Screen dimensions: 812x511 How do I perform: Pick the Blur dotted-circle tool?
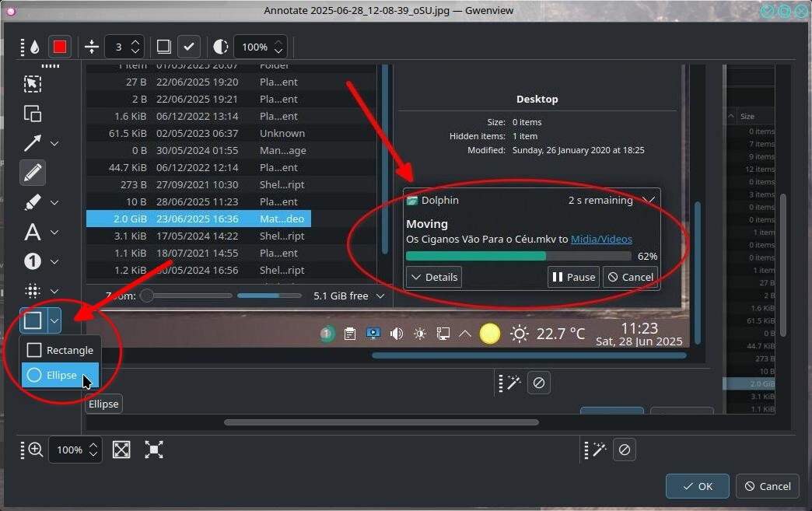(x=33, y=291)
